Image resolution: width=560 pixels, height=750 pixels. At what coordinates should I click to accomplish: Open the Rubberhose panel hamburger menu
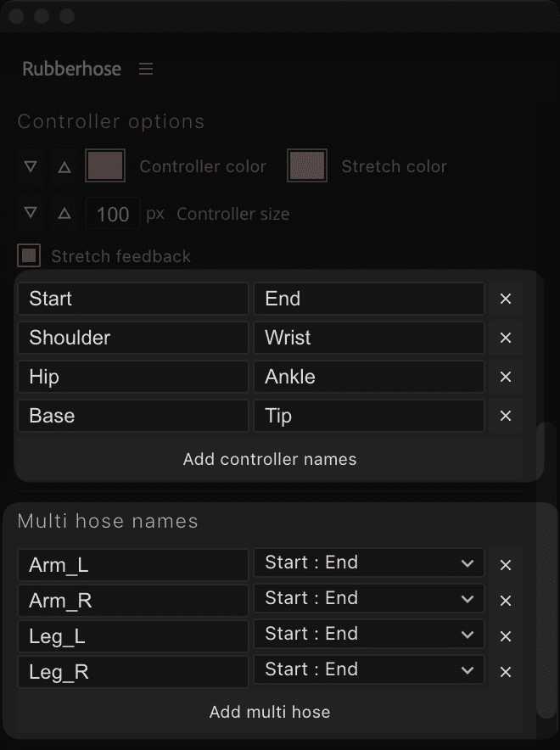click(146, 69)
